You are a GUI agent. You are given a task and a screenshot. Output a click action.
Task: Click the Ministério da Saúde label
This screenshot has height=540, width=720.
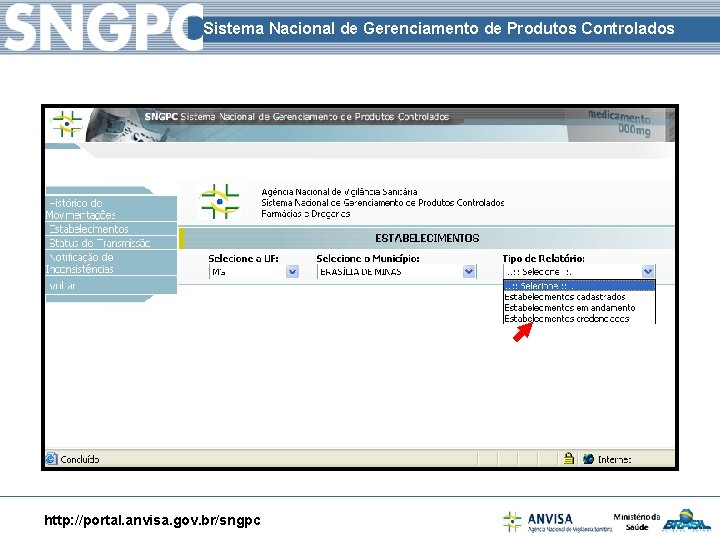[x=636, y=522]
